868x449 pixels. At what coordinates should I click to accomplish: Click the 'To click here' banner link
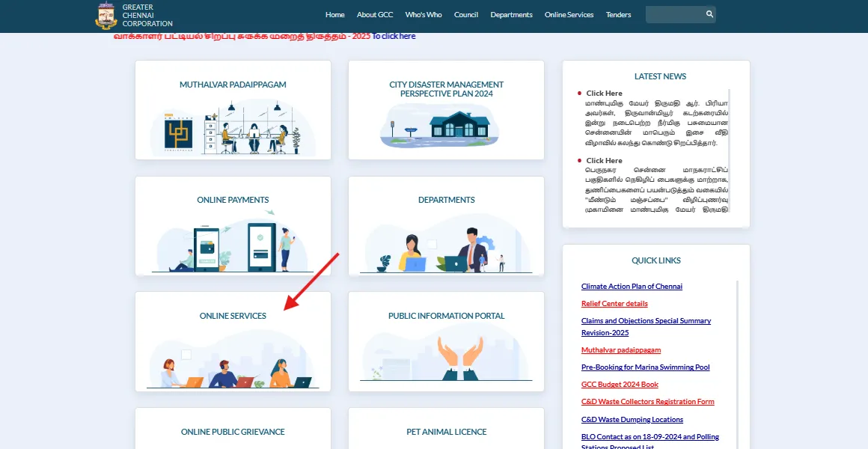click(x=394, y=36)
